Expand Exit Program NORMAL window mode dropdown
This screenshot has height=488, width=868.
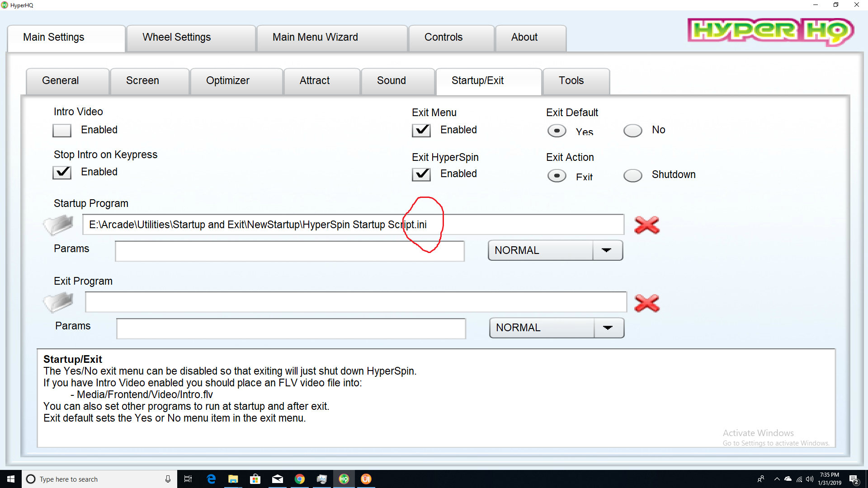pos(608,328)
